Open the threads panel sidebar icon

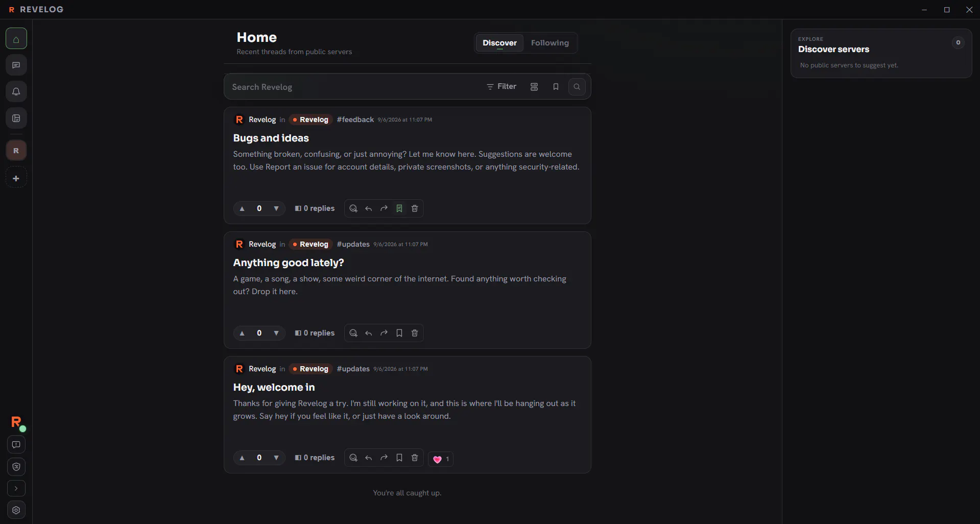point(16,118)
